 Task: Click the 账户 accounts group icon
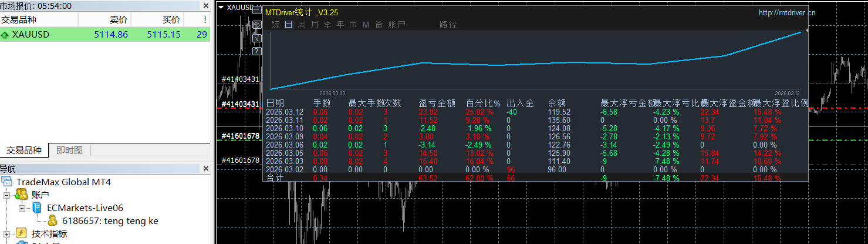point(21,195)
